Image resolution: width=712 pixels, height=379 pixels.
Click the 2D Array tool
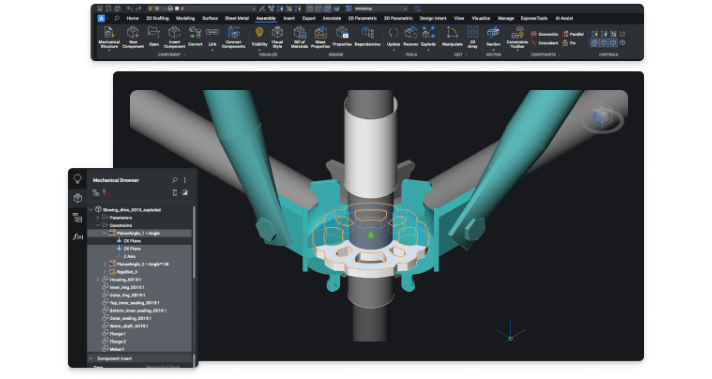pos(473,37)
